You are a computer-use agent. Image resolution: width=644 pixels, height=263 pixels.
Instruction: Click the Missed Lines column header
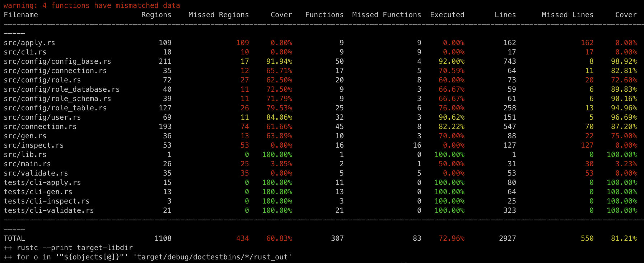point(567,15)
